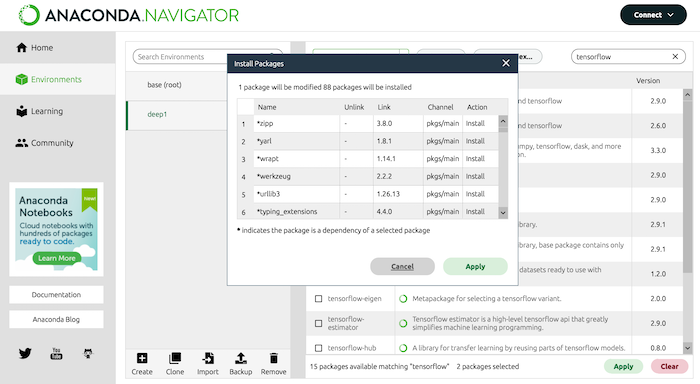700x384 pixels.
Task: Open the Twitter icon link
Action: pos(25,354)
